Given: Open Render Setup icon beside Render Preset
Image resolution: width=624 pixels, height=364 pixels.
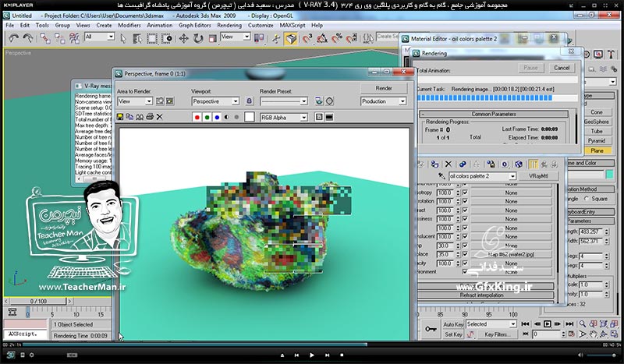Looking at the screenshot, I should point(319,101).
